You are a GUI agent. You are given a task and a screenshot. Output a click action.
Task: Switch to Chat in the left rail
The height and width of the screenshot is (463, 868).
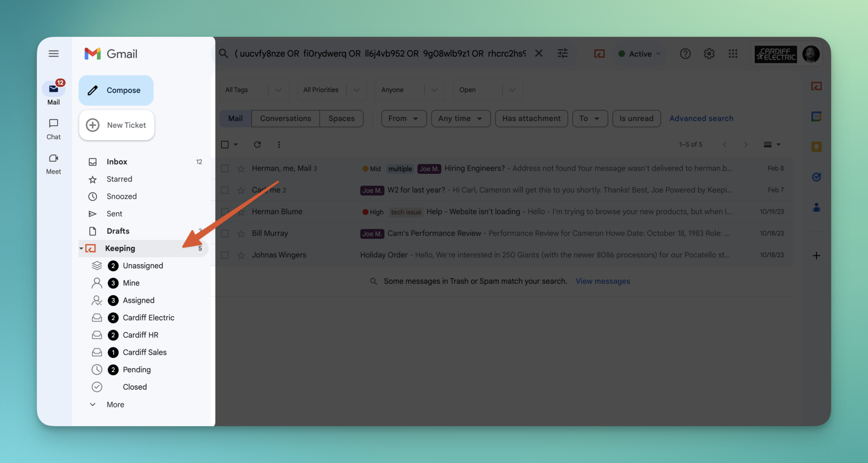pos(53,128)
